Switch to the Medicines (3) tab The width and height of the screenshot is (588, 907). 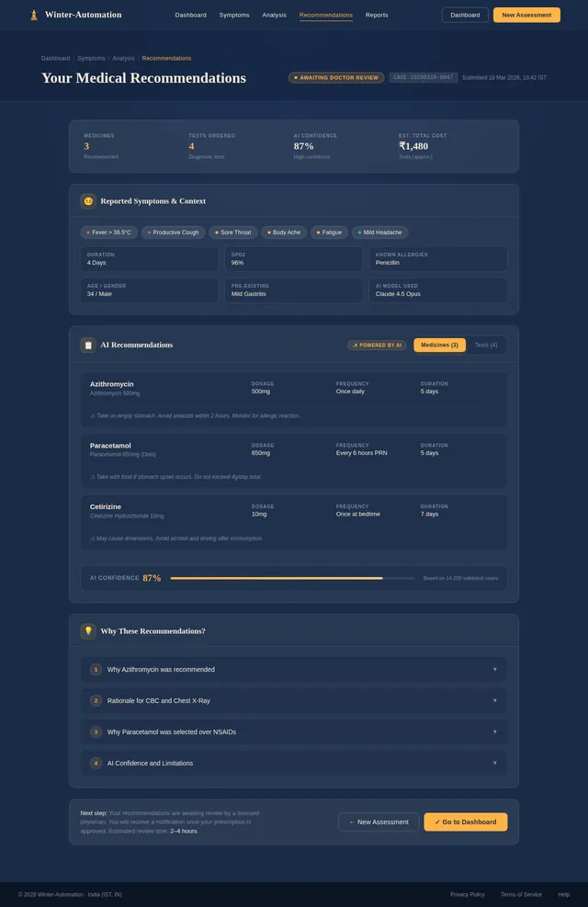click(439, 345)
